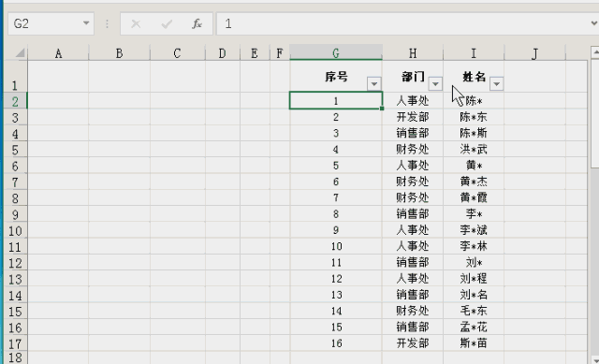Open the 姓名 filter dropdown
The image size is (599, 364).
pyautogui.click(x=496, y=83)
